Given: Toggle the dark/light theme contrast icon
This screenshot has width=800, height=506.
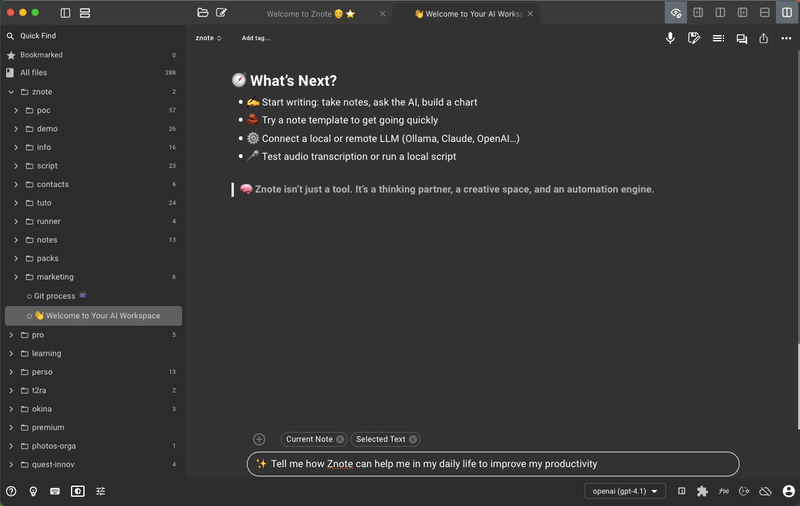Looking at the screenshot, I should (78, 491).
